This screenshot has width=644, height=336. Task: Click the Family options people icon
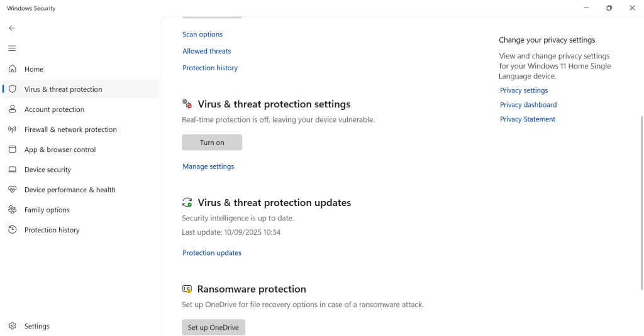(x=12, y=210)
